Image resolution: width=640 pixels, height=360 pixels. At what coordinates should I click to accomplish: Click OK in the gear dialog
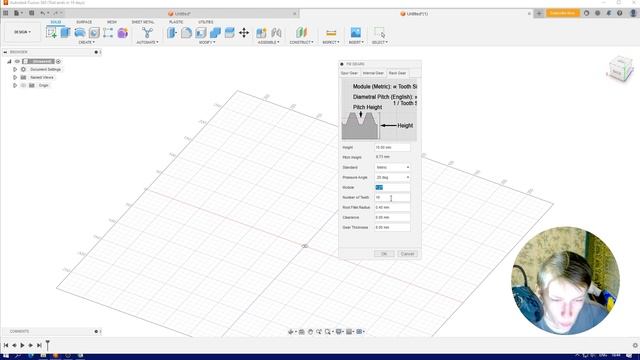[x=384, y=254]
